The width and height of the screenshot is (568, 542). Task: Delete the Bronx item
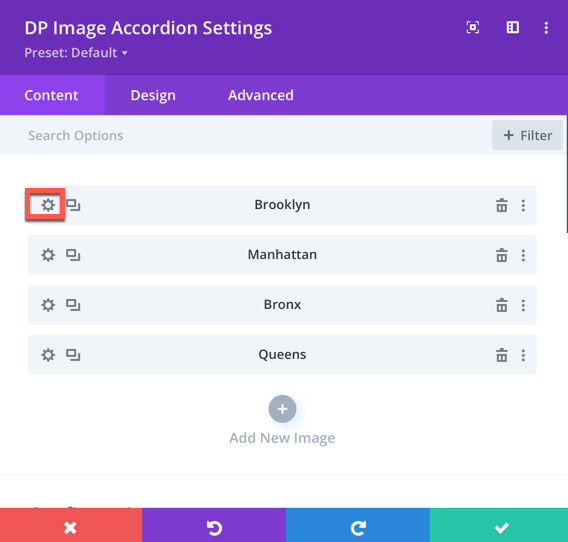(502, 305)
